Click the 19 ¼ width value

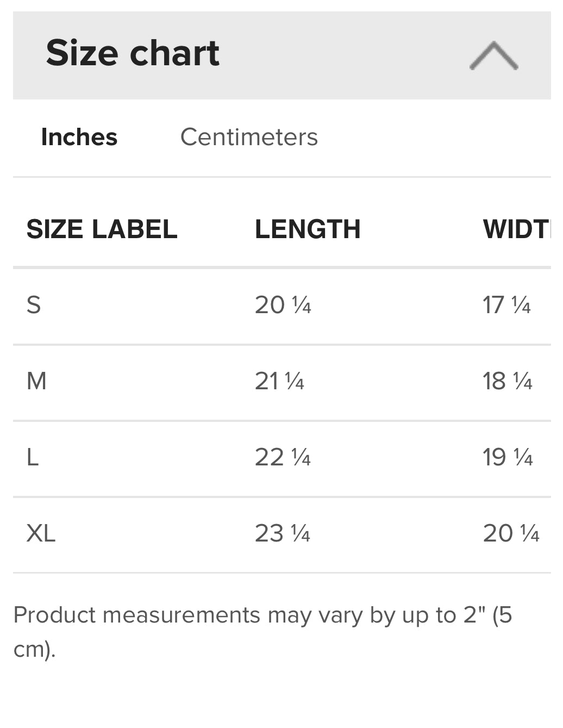[x=508, y=457]
